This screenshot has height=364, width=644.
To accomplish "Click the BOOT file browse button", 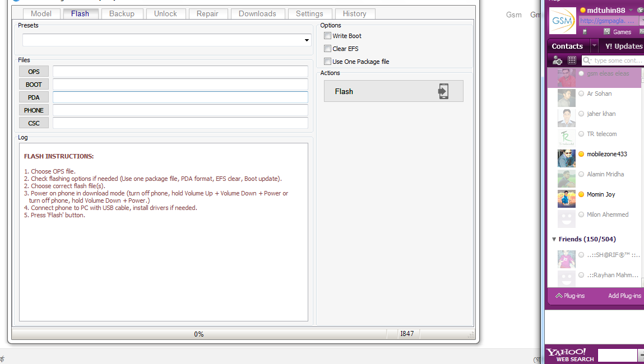I will (34, 84).
